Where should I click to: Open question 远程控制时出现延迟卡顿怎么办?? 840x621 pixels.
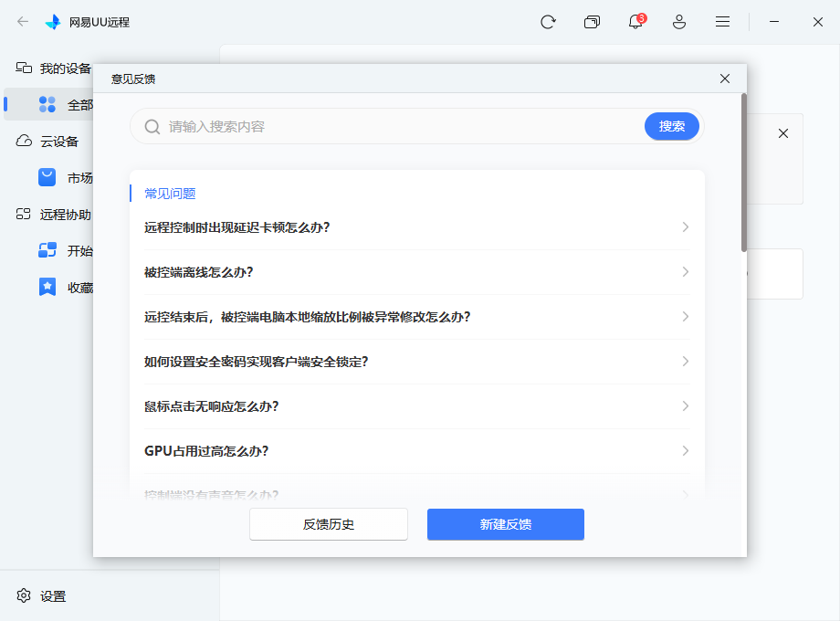point(416,227)
